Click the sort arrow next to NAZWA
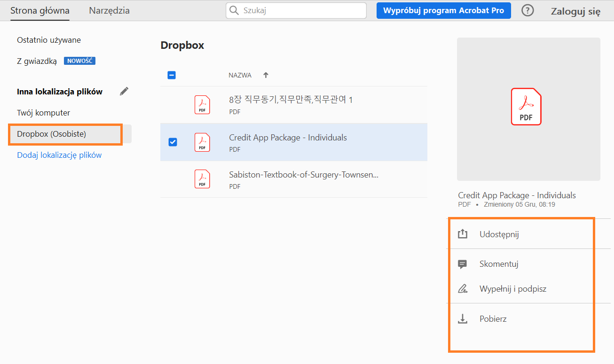Viewport: 614px width, 364px height. click(266, 75)
